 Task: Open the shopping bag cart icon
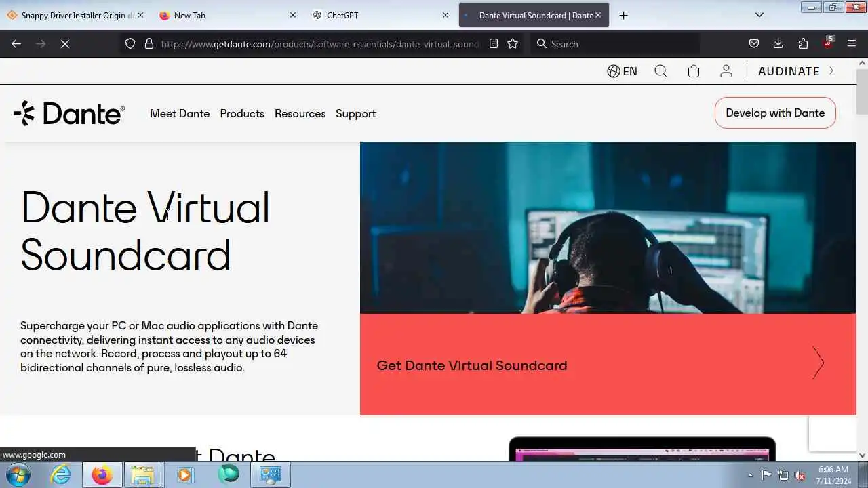tap(694, 71)
